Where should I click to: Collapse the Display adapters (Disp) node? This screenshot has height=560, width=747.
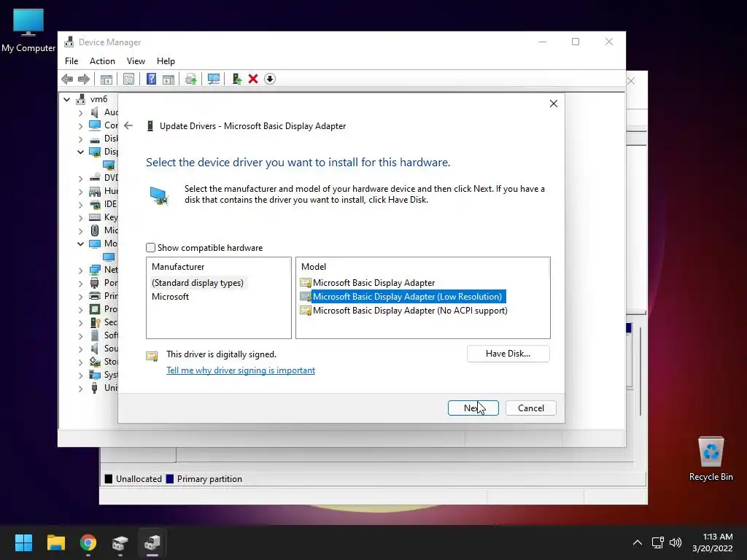[80, 152]
